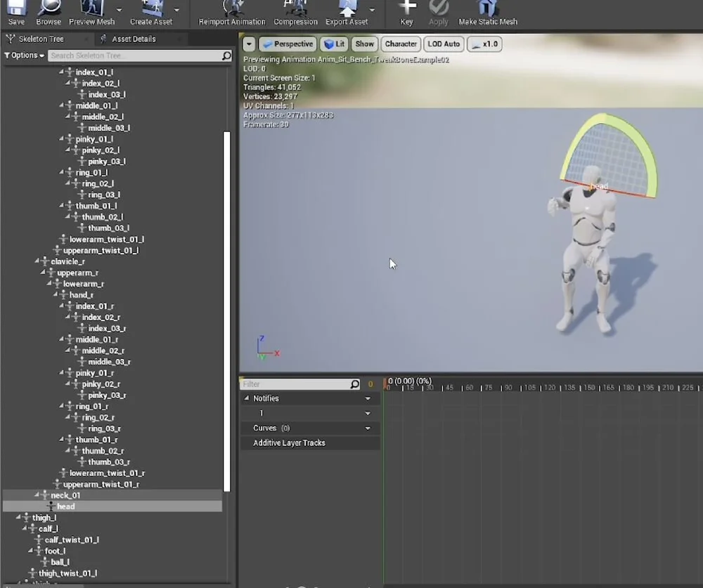Toggle Lit viewport shading mode
Viewport: 703px width, 588px height.
[x=334, y=44]
